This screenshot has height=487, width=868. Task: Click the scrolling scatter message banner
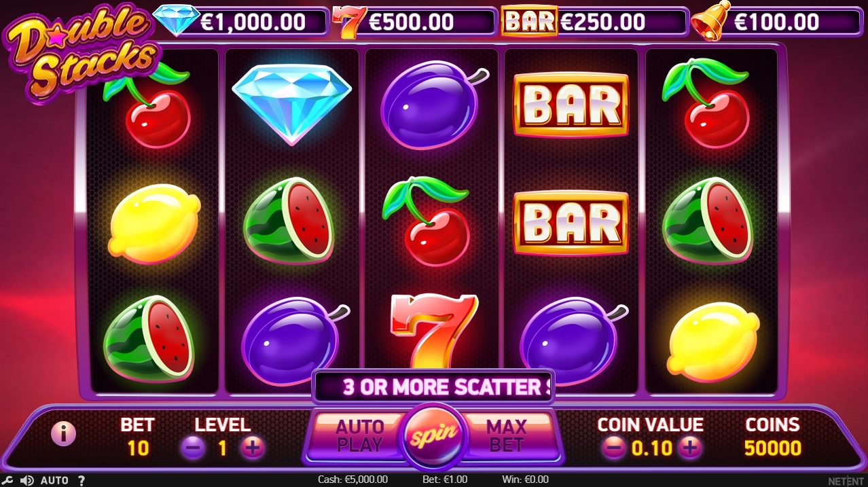(433, 387)
